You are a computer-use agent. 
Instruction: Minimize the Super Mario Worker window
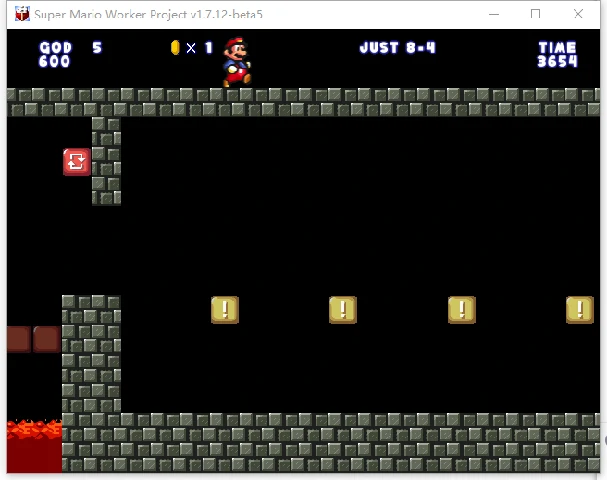point(494,14)
